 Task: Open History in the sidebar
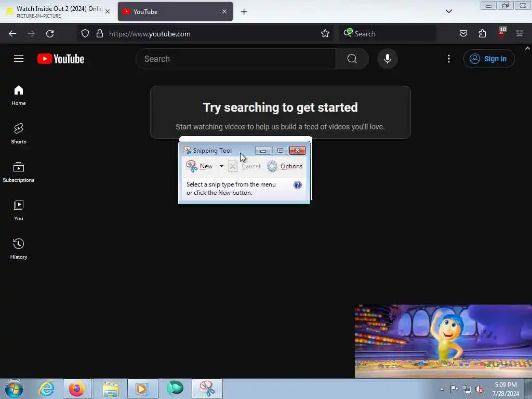pyautogui.click(x=19, y=249)
